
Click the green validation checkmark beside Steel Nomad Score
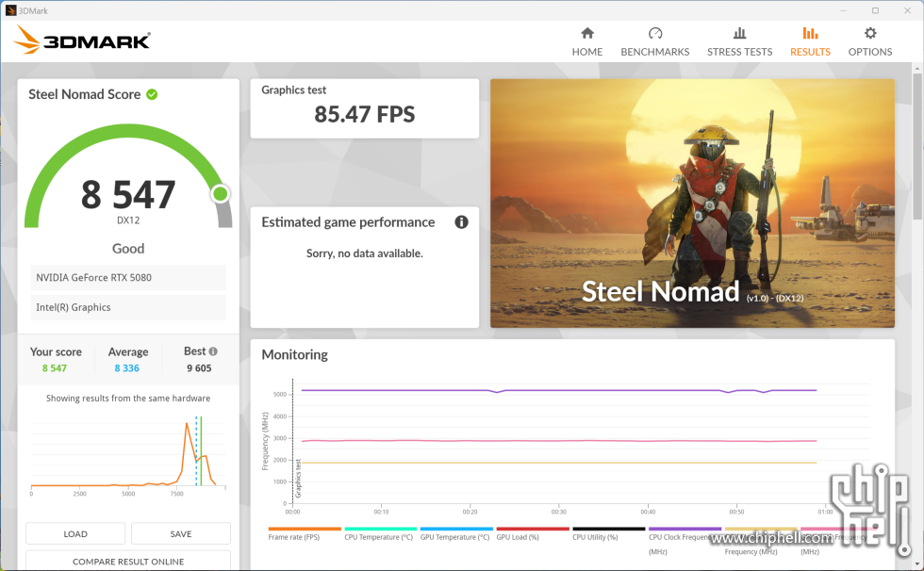click(152, 94)
